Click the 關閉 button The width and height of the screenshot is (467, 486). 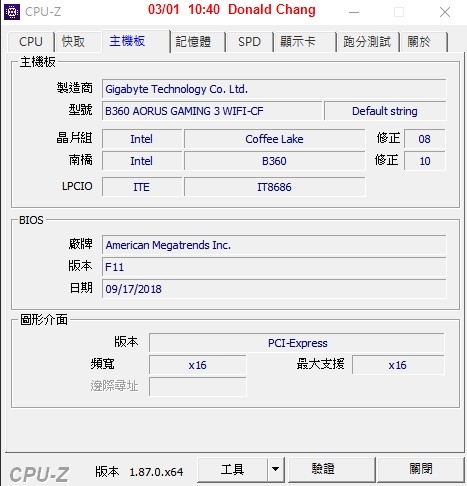tap(421, 470)
